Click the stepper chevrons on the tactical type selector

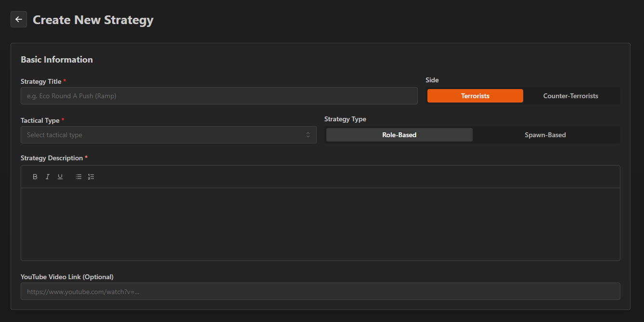tap(308, 135)
